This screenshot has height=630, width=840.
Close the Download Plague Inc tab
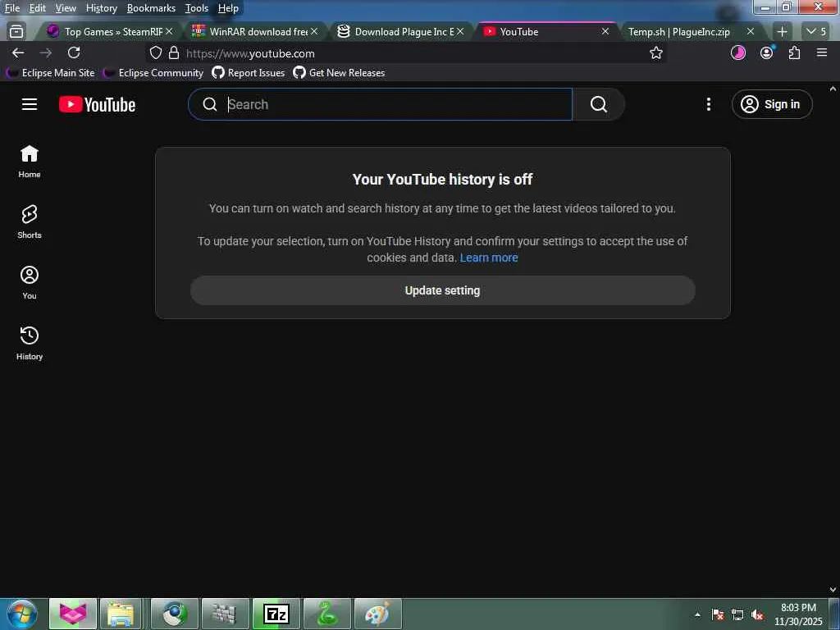tap(460, 32)
